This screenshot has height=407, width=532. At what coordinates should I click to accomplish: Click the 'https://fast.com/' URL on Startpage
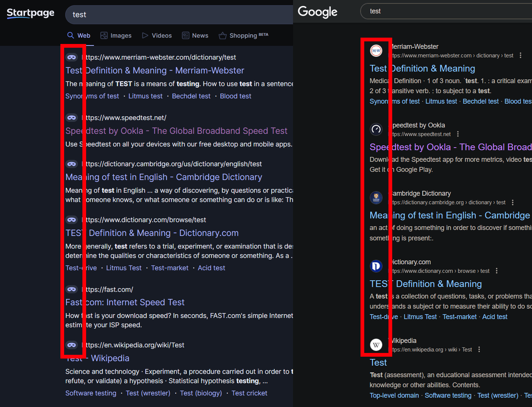tap(107, 290)
